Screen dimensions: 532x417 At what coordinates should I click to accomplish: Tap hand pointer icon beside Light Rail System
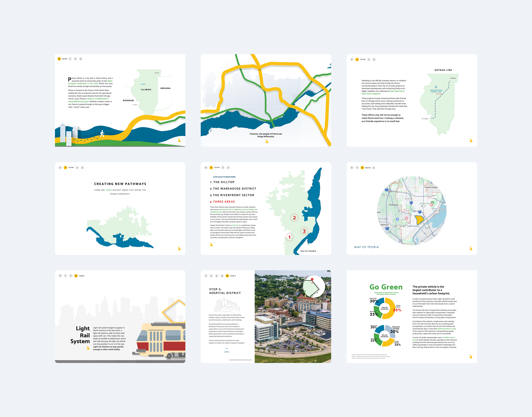(88, 348)
